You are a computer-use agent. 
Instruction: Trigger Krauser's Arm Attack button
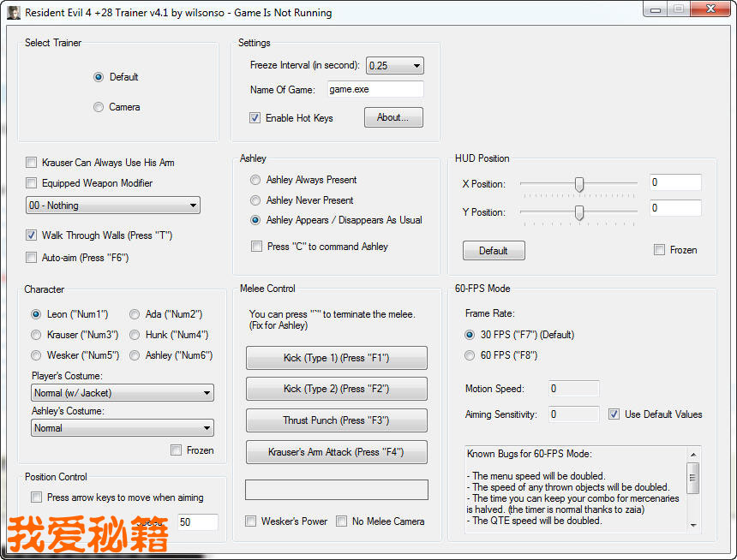(336, 452)
